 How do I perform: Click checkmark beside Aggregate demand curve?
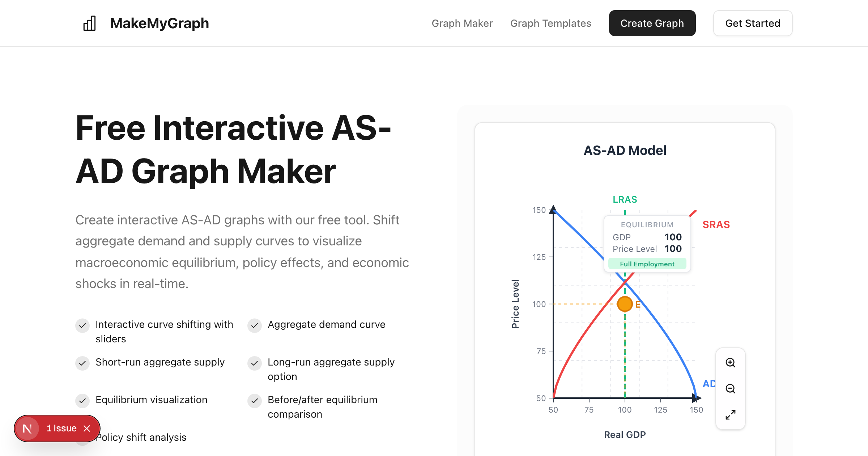pos(255,326)
